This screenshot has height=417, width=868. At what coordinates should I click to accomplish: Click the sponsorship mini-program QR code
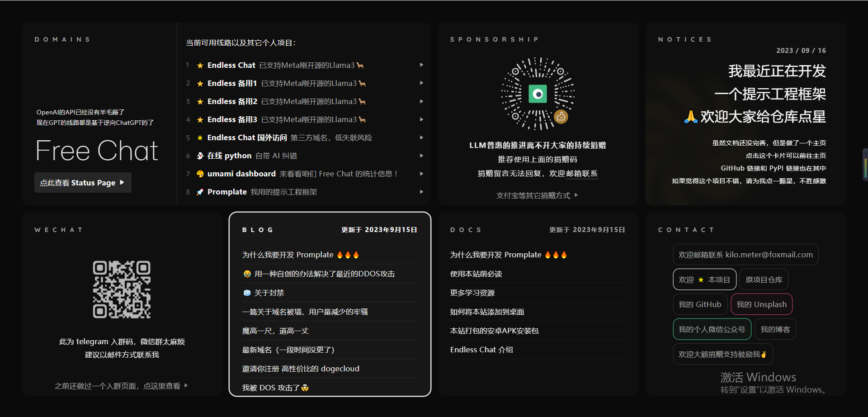(538, 94)
